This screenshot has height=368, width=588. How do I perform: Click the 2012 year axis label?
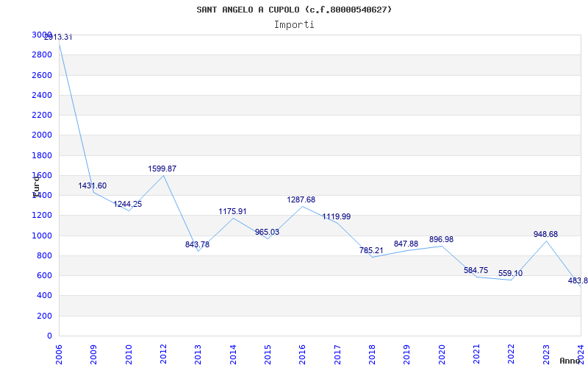pyautogui.click(x=163, y=355)
